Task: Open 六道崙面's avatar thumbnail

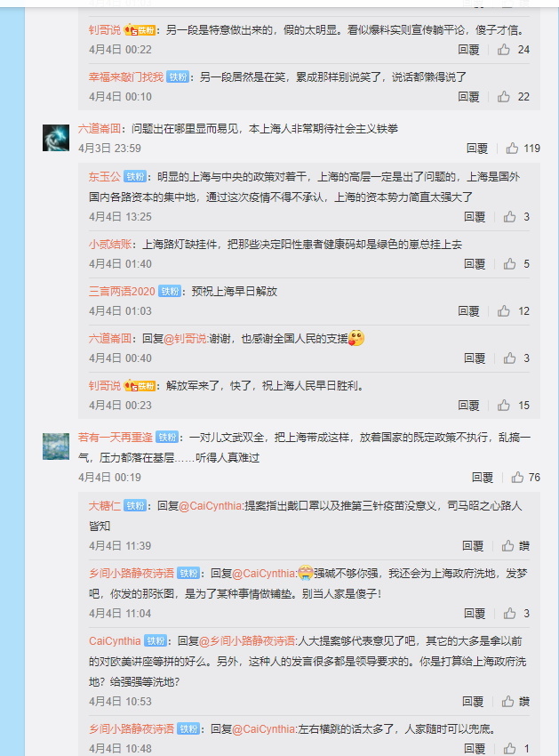Action: click(x=56, y=137)
